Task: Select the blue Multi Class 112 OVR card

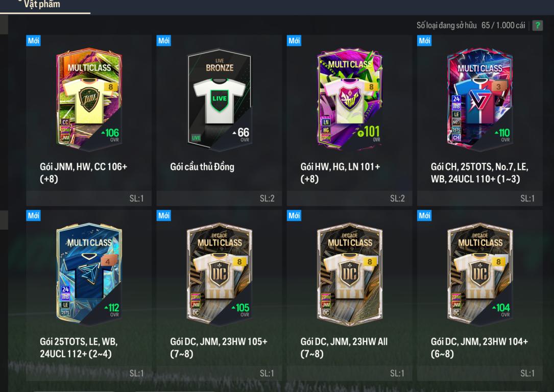Action: coord(89,274)
